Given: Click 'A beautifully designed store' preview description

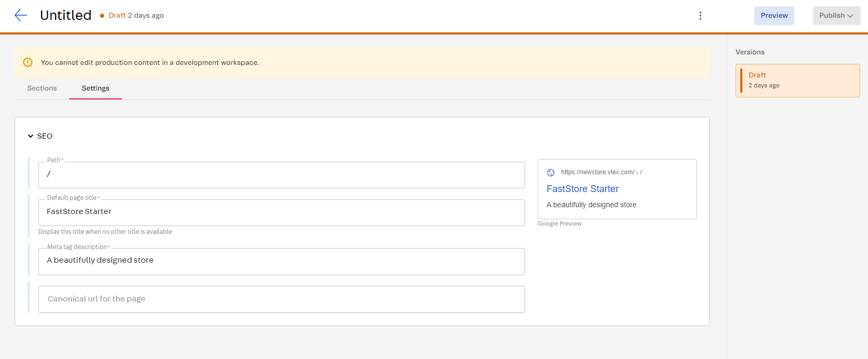Looking at the screenshot, I should pyautogui.click(x=592, y=205).
